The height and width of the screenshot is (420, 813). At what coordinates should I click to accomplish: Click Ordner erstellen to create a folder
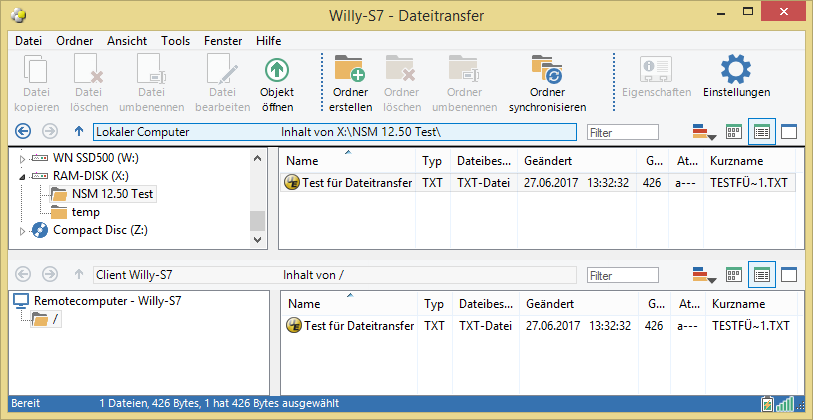[350, 71]
